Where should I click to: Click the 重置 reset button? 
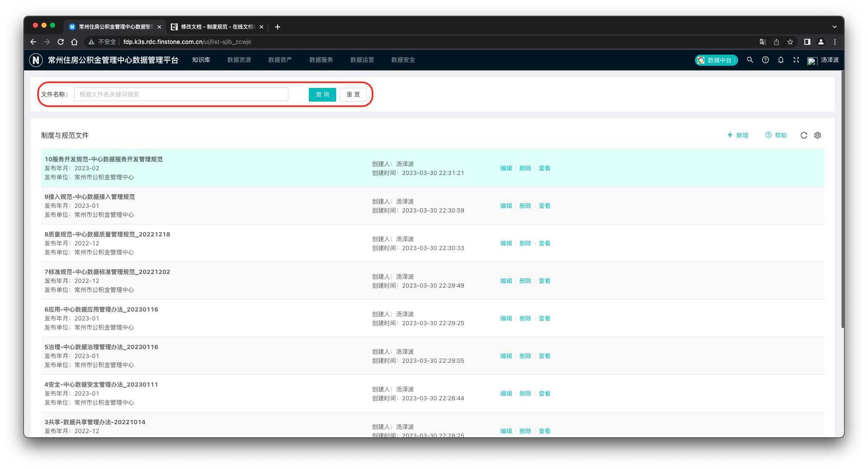click(353, 95)
